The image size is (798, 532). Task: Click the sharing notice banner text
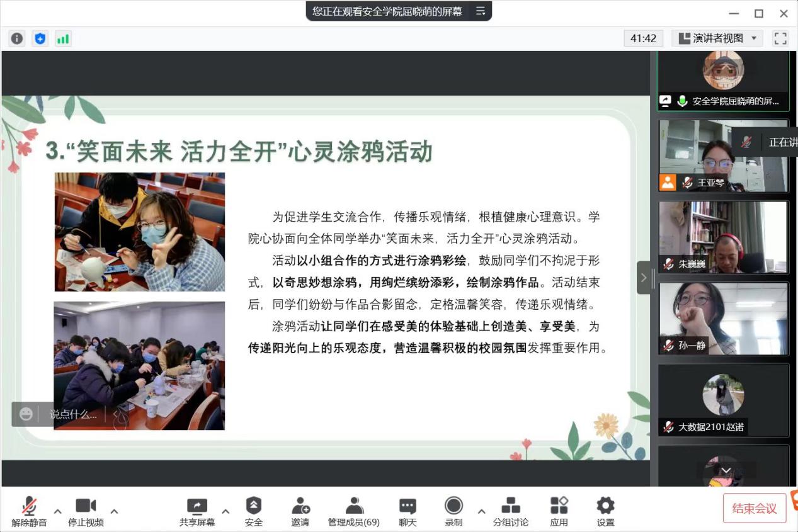pyautogui.click(x=387, y=11)
